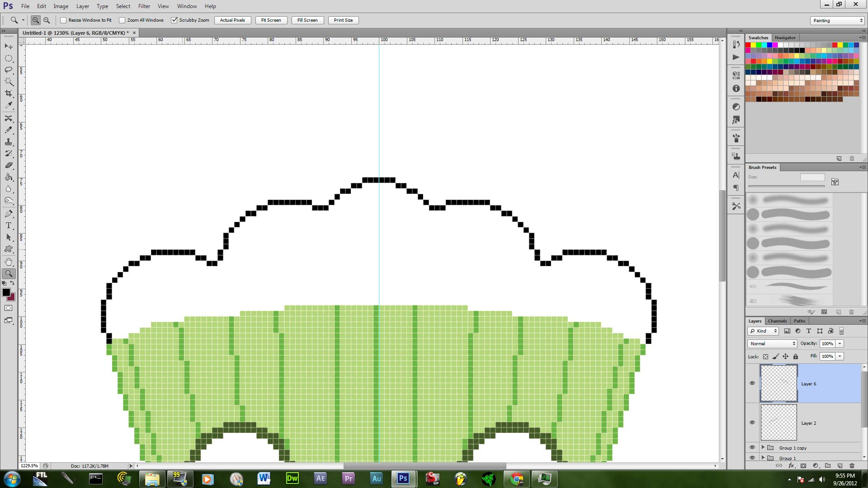Click the Zoom In mode icon
This screenshot has width=868, height=488.
[x=35, y=20]
